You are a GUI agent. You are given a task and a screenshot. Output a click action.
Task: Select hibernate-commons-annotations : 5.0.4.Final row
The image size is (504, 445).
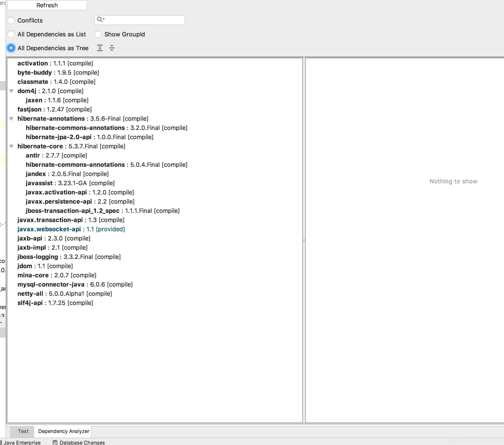(x=107, y=165)
